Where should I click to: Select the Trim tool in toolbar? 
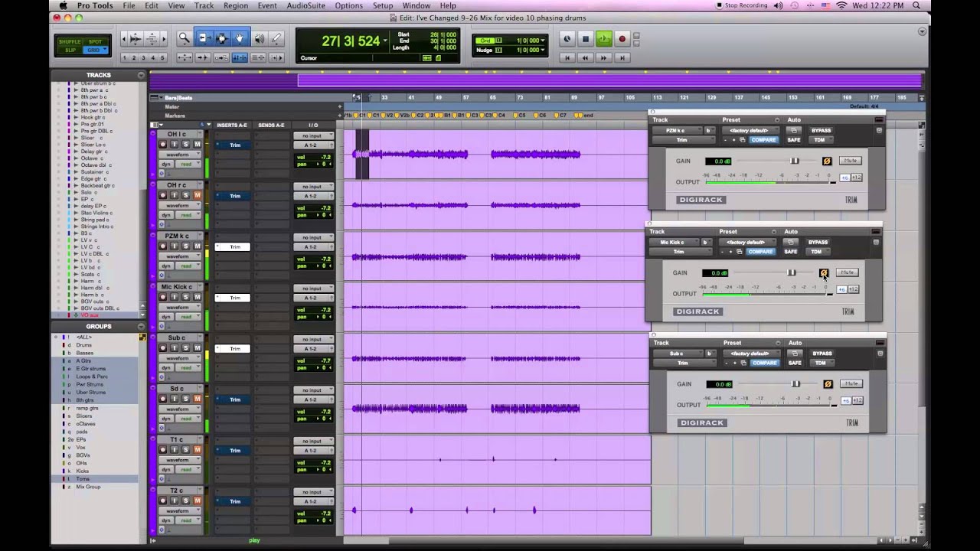(x=204, y=38)
